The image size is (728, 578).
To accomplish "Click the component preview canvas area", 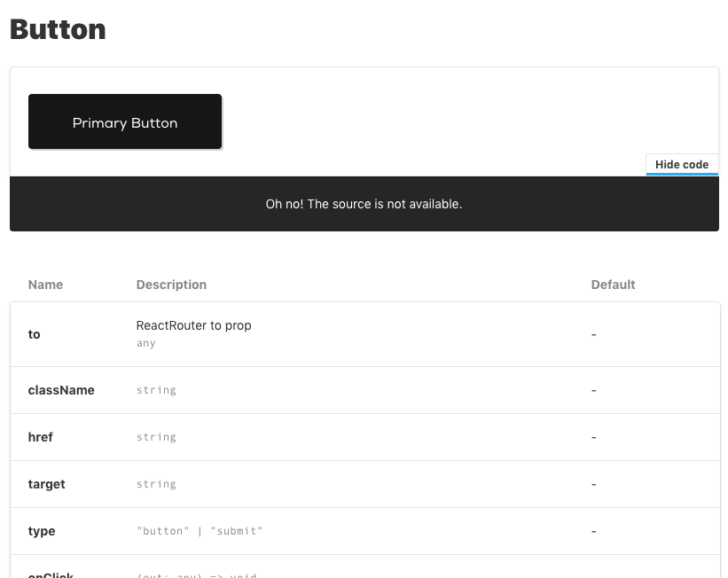I will 443,120.
